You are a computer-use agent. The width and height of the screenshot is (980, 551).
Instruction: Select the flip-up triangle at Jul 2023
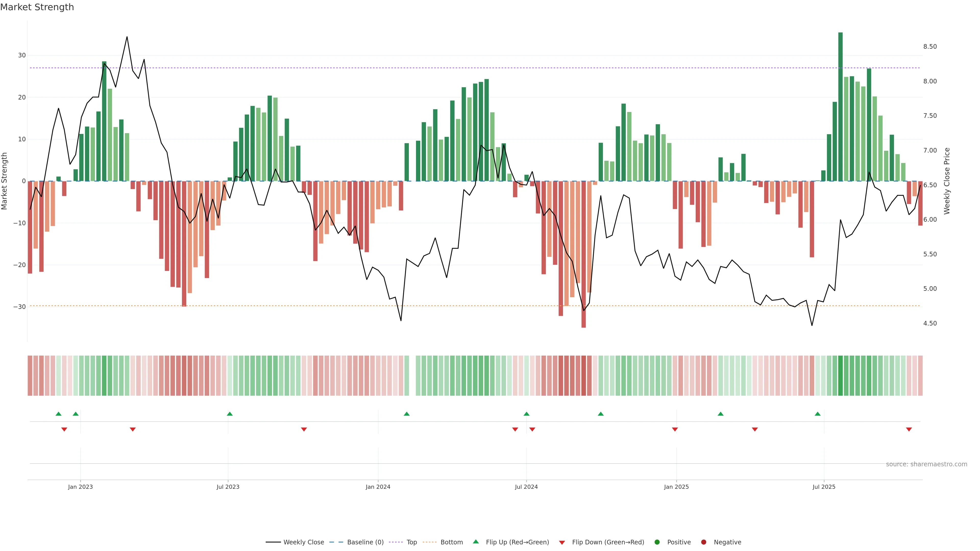[230, 414]
